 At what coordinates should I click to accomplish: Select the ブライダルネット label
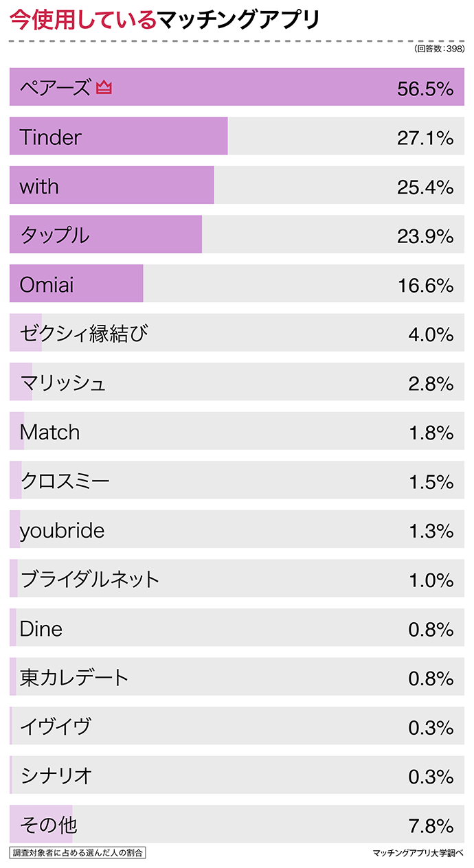point(90,580)
